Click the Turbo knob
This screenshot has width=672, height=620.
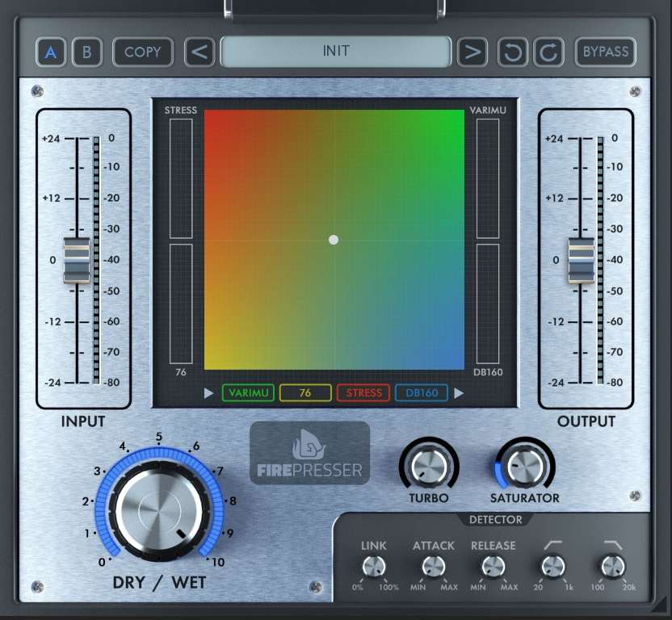[428, 466]
